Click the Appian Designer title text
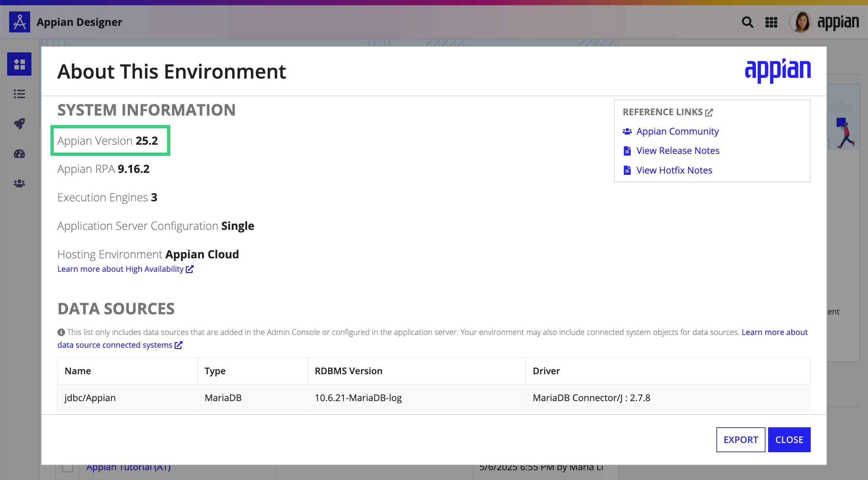 [x=79, y=22]
